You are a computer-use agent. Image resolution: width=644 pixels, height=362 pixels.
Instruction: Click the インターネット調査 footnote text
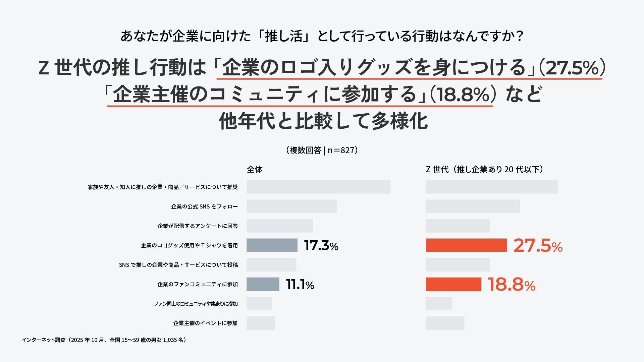point(104,340)
